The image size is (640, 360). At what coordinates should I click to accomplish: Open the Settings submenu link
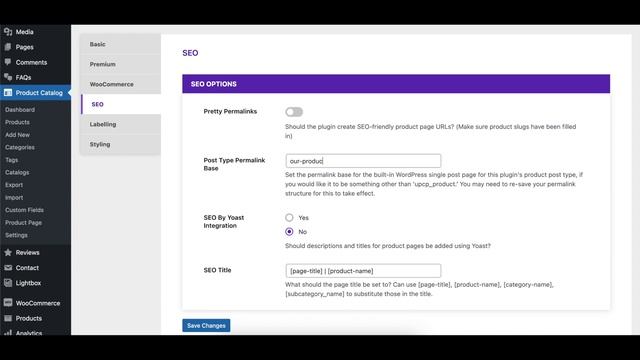point(16,235)
